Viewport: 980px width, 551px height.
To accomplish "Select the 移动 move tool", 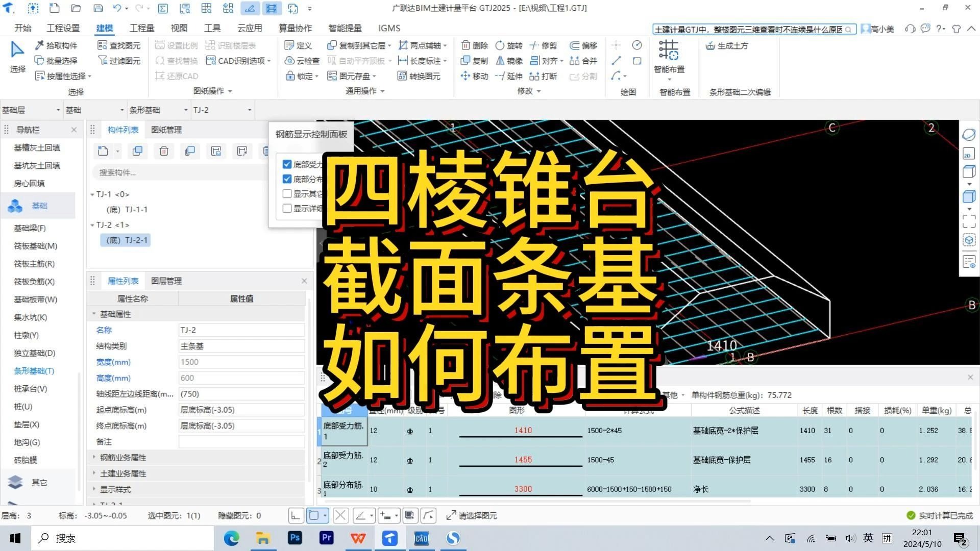I will point(474,76).
